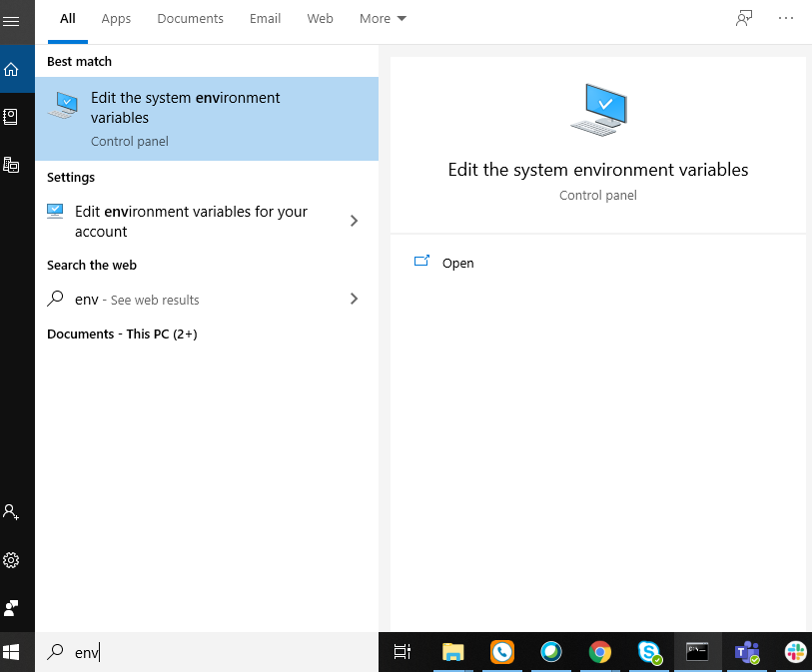Expand the More filter dropdown

coord(383,19)
